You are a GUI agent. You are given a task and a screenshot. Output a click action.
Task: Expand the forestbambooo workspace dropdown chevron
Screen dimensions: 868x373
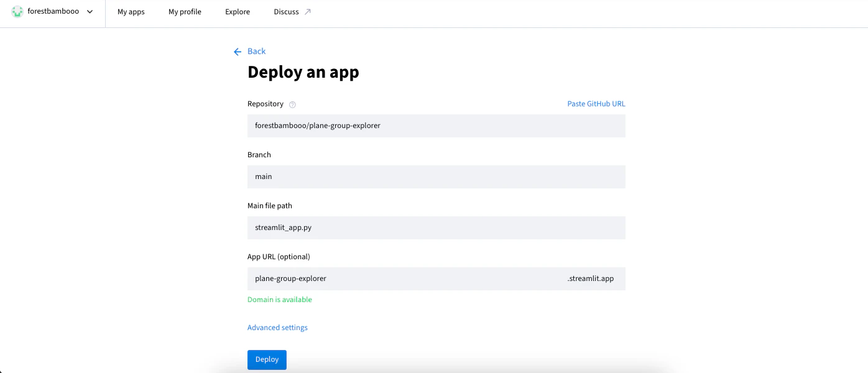90,12
